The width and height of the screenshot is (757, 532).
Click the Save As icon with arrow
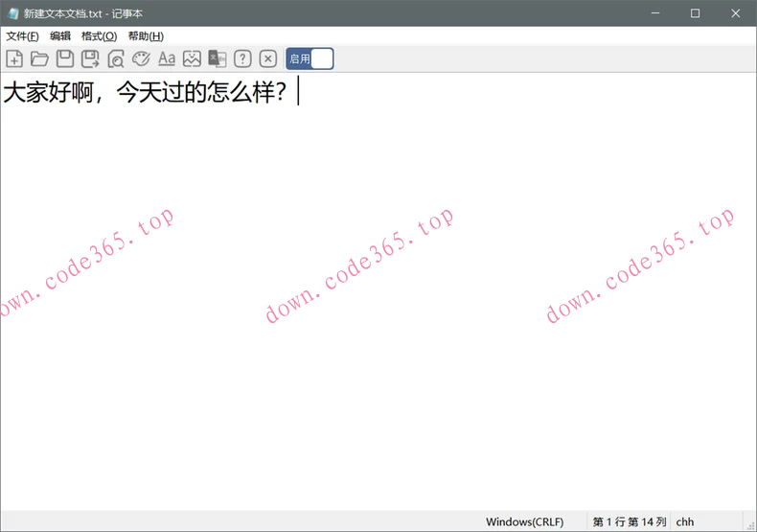click(x=90, y=58)
